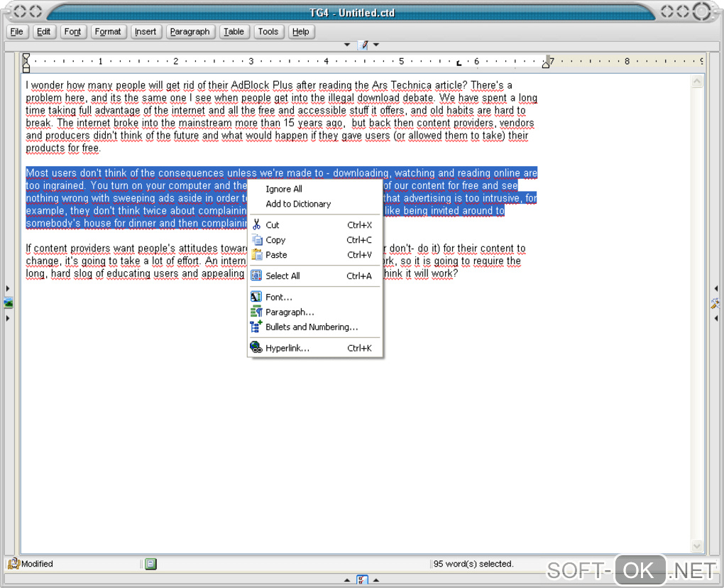Click the picture icon on left sidebar
Screen dimensions: 724x588
pyautogui.click(x=9, y=303)
